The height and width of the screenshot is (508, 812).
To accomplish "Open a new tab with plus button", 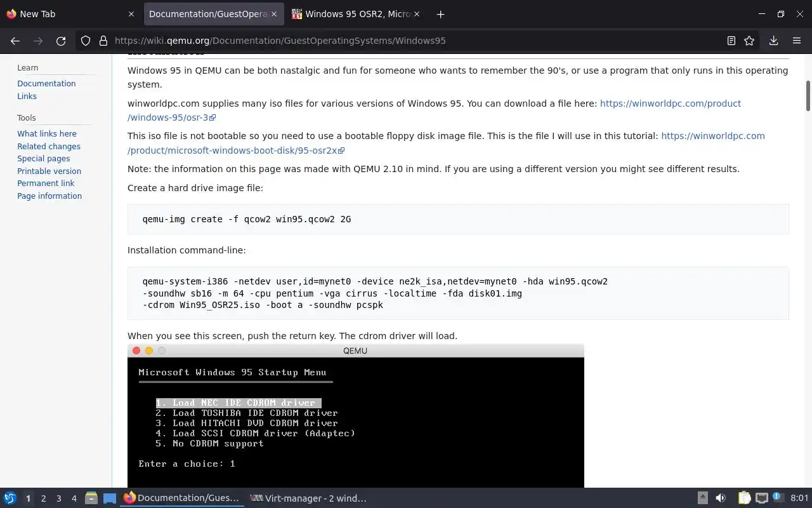I will point(440,14).
